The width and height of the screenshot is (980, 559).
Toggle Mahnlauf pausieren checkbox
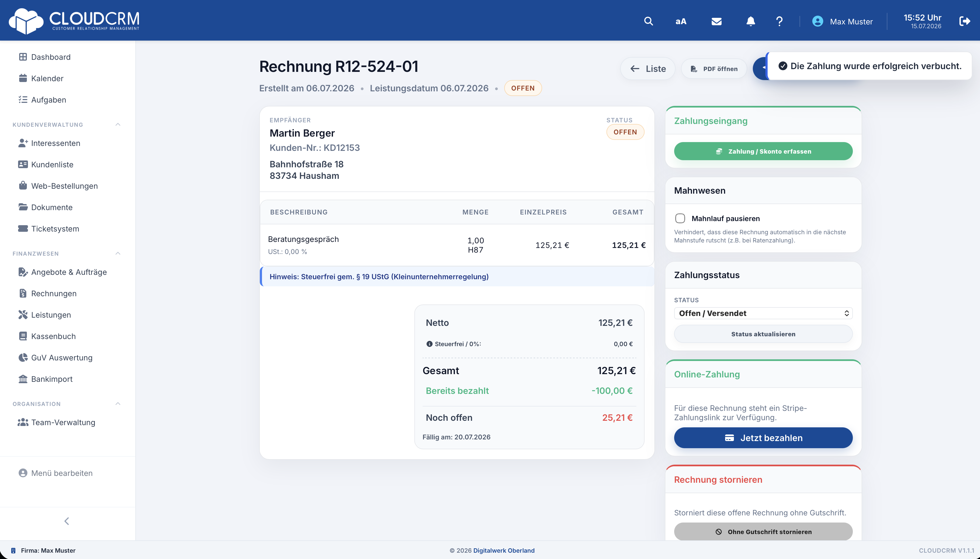pyautogui.click(x=680, y=218)
